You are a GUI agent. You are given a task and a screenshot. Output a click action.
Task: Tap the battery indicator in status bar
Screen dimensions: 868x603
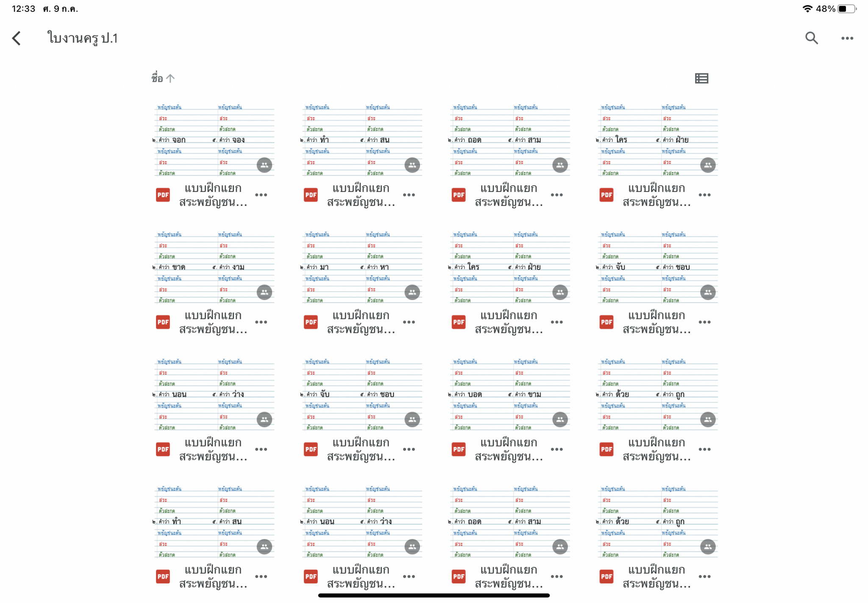(847, 8)
